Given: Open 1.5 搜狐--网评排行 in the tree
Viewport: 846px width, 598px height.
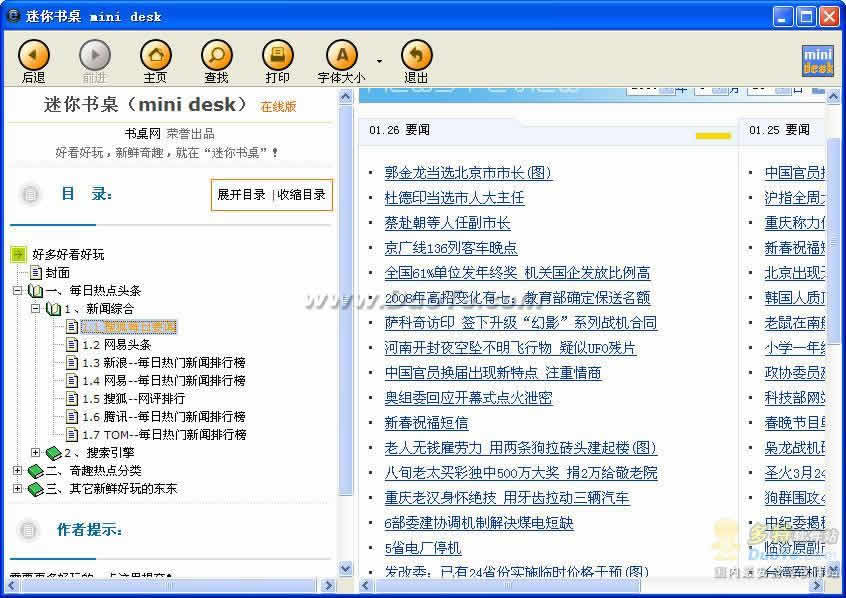Looking at the screenshot, I should coord(134,399).
